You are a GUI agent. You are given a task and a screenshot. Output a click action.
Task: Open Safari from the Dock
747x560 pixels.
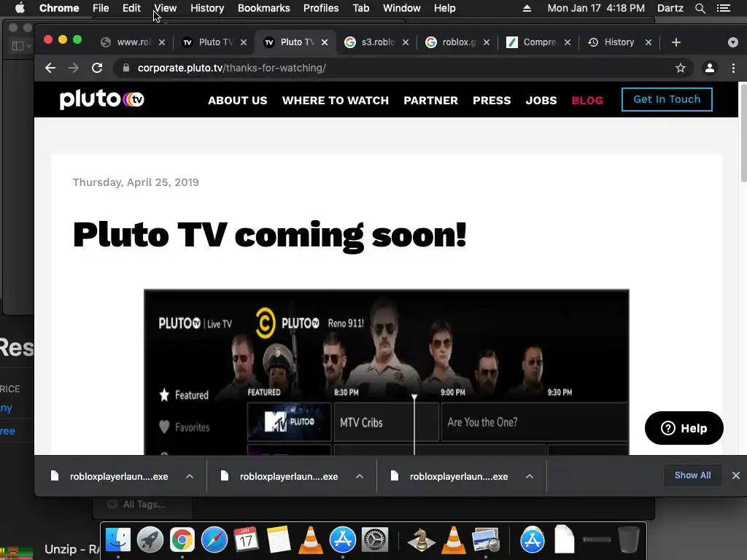click(x=214, y=540)
